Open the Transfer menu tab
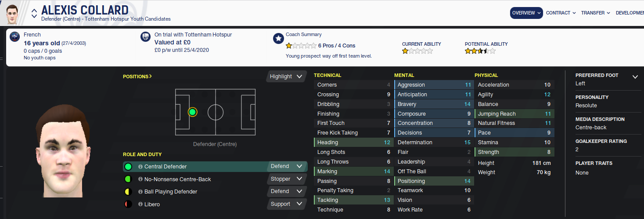The width and height of the screenshot is (644, 219). [x=595, y=13]
